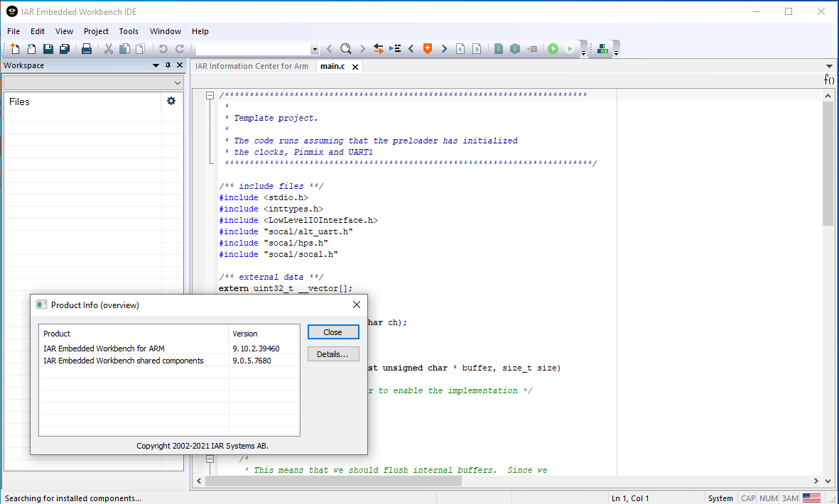Viewport: 839px width, 504px height.
Task: Click Close button in Product Info dialog
Action: click(332, 332)
